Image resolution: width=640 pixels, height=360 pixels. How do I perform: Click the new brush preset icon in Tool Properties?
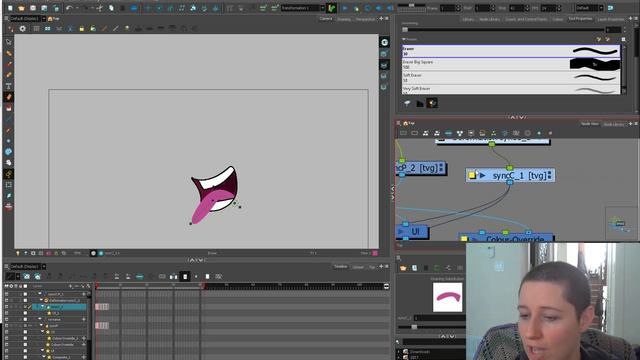[x=599, y=39]
